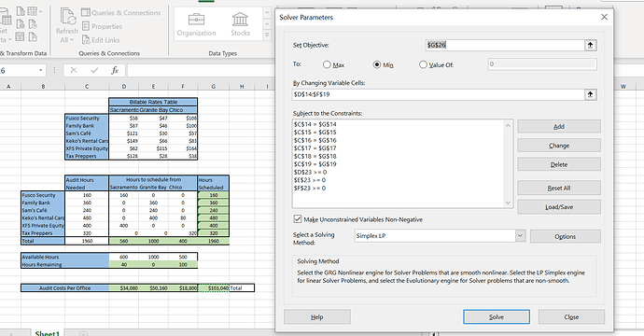Click range selector arrow for Changing Variable Cells

(590, 94)
